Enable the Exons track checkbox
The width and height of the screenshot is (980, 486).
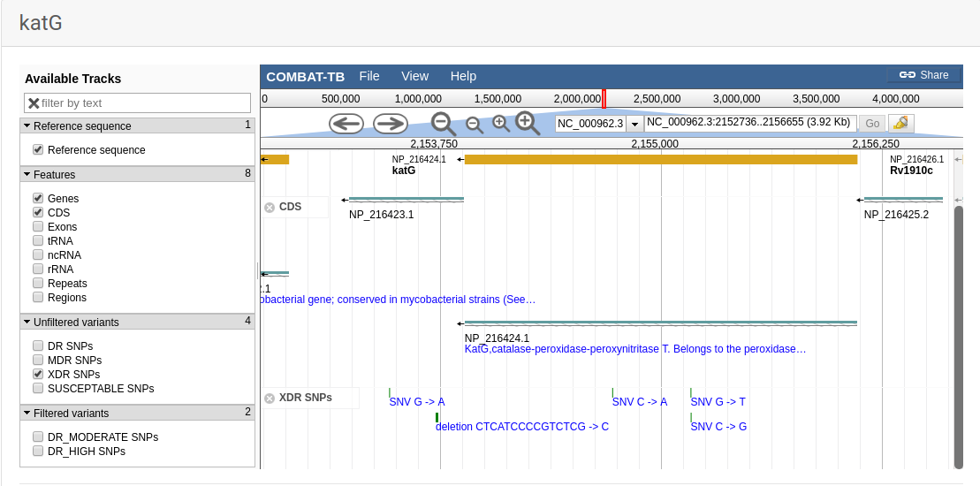coord(38,227)
